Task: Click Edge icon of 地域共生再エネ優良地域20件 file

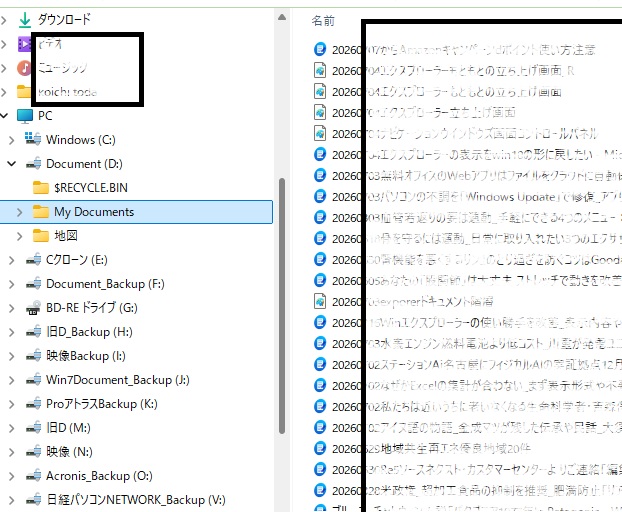Action: click(320, 449)
